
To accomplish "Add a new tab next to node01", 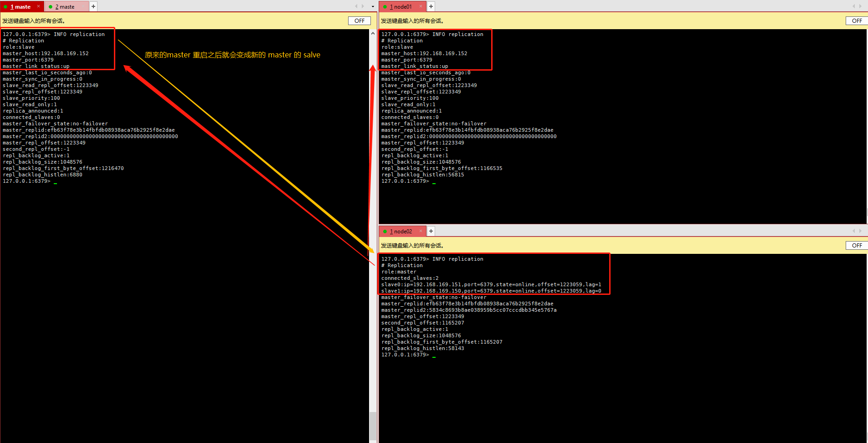I will click(x=431, y=6).
